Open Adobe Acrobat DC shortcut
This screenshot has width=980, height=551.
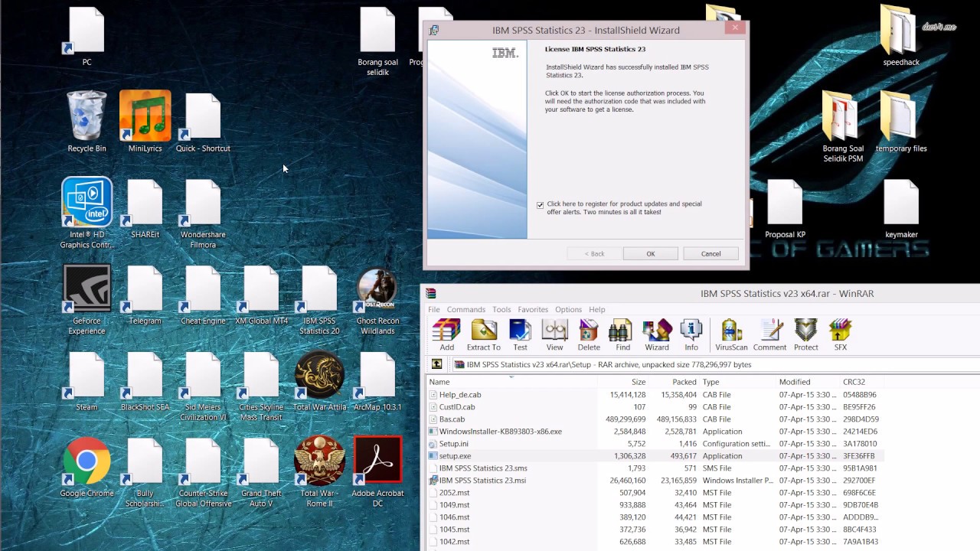point(377,471)
